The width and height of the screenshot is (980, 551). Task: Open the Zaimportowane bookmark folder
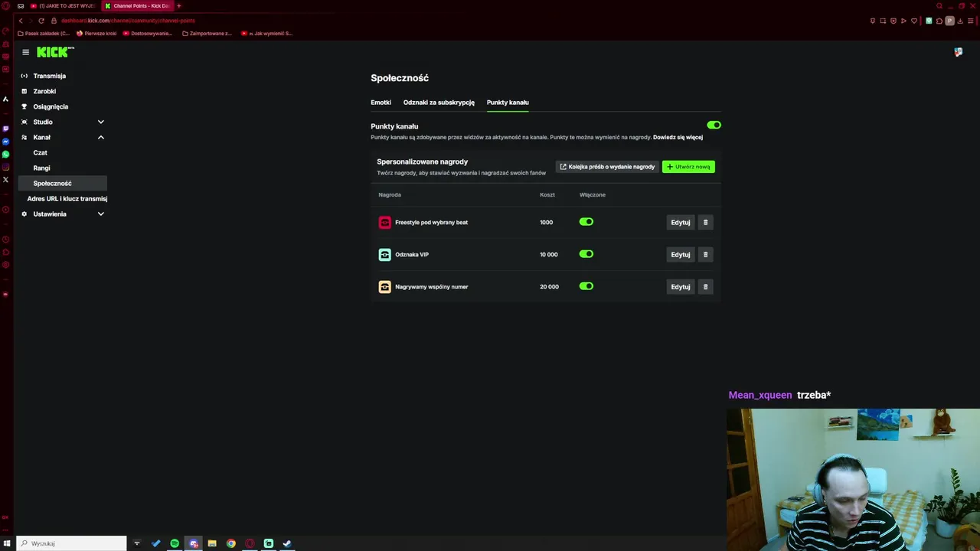(207, 33)
